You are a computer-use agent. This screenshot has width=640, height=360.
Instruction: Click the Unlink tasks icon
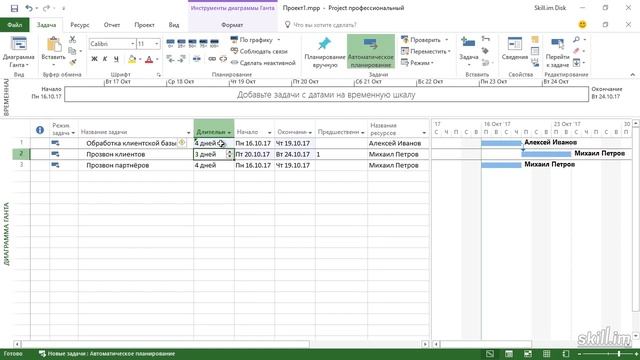pyautogui.click(x=223, y=59)
